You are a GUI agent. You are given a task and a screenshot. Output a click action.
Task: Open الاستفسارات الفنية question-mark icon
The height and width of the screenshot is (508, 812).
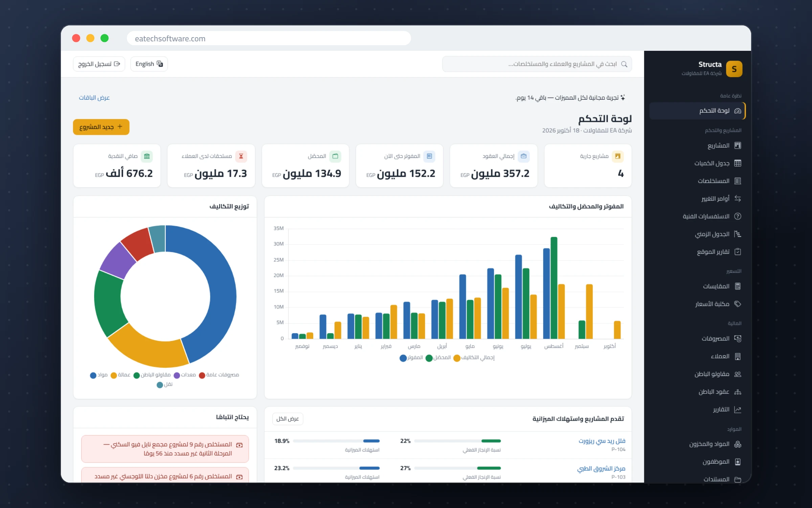738,216
